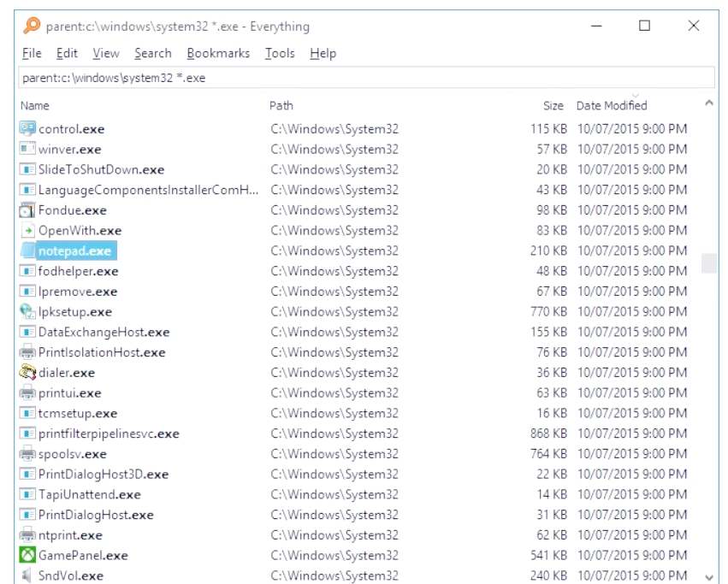Image resolution: width=728 pixels, height=584 pixels.
Task: Click the Fondue.exe file icon
Action: pos(27,210)
